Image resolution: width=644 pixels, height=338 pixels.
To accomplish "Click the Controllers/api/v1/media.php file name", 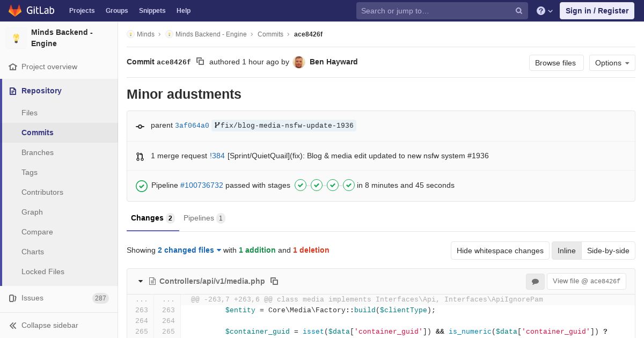I will [212, 281].
